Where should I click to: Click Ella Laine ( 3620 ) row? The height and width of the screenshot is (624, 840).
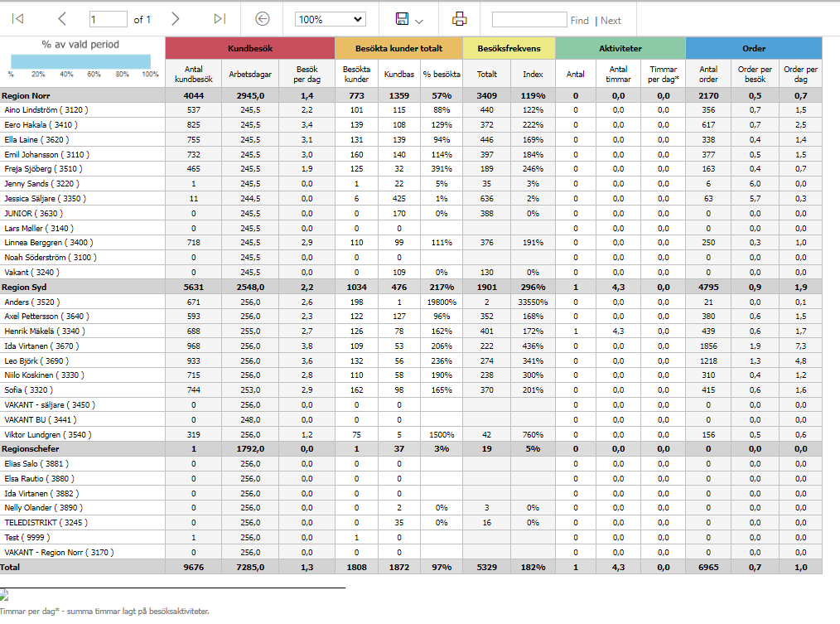(x=411, y=139)
